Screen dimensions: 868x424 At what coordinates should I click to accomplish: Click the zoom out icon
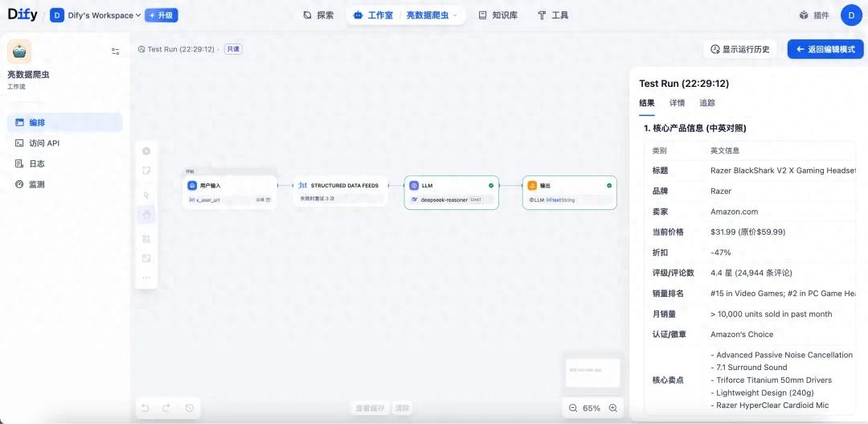click(x=573, y=408)
